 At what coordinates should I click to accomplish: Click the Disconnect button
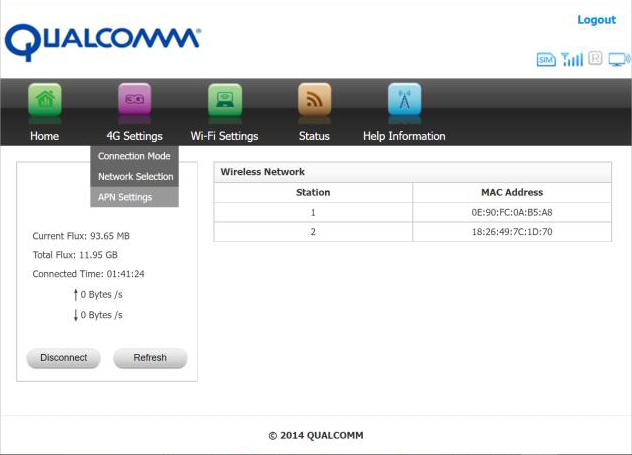tap(64, 358)
